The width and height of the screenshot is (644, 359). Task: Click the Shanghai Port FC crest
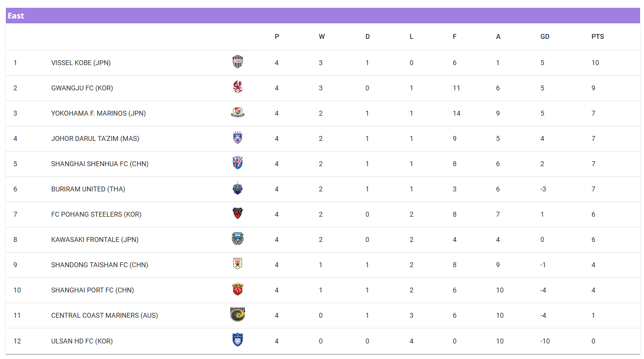[x=237, y=290]
